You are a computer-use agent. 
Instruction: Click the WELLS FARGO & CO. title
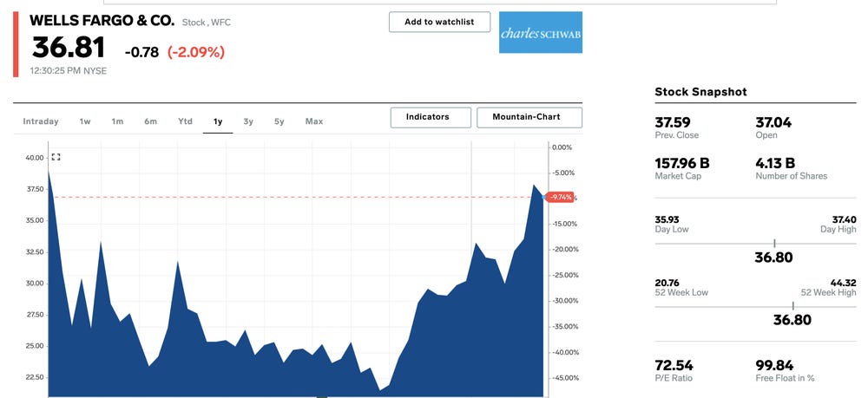(x=102, y=21)
